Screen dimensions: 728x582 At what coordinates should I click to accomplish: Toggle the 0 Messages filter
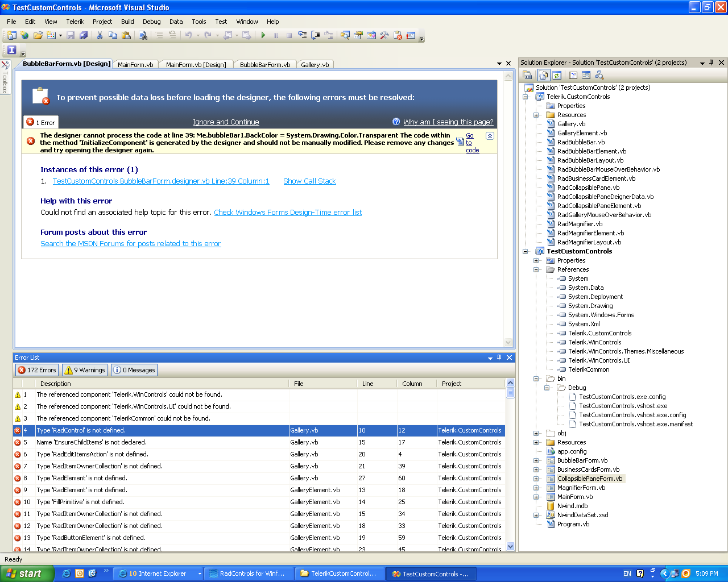click(134, 370)
